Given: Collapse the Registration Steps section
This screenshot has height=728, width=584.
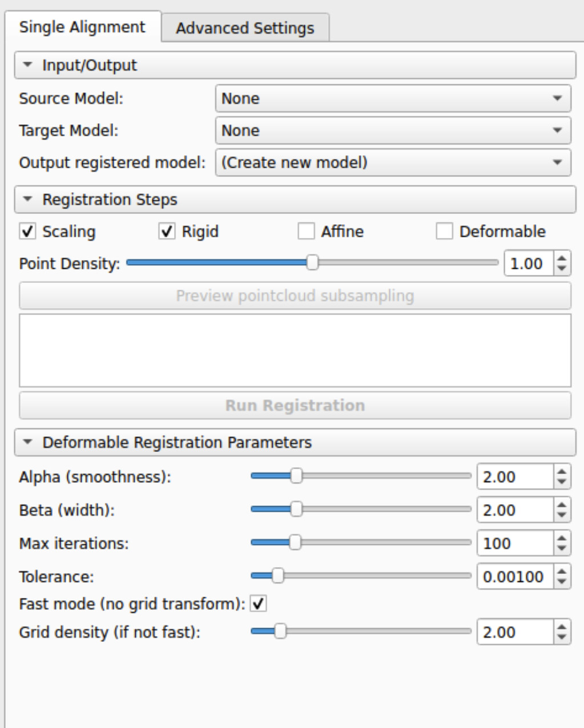Looking at the screenshot, I should pos(27,200).
